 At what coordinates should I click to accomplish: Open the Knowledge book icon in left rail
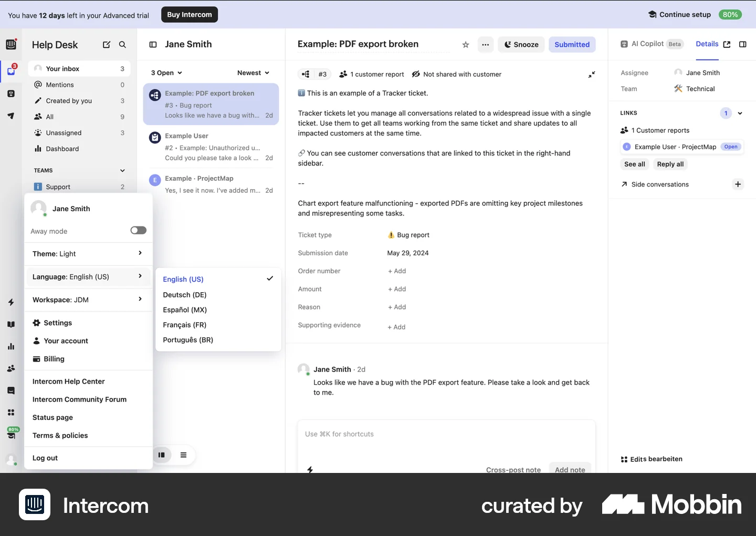(11, 324)
